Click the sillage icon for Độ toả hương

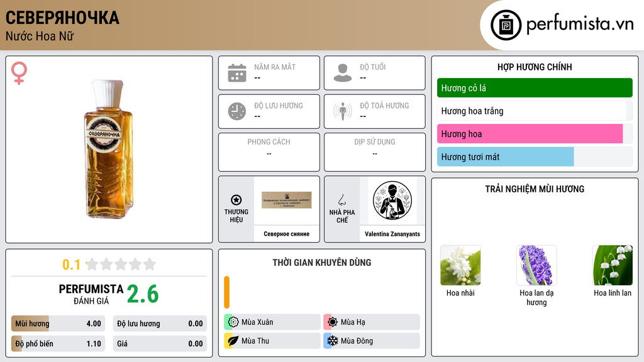click(343, 111)
